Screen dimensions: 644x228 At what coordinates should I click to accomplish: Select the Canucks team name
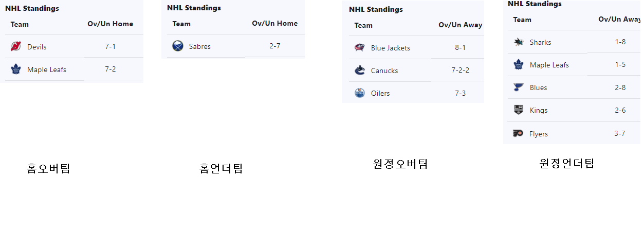click(384, 71)
